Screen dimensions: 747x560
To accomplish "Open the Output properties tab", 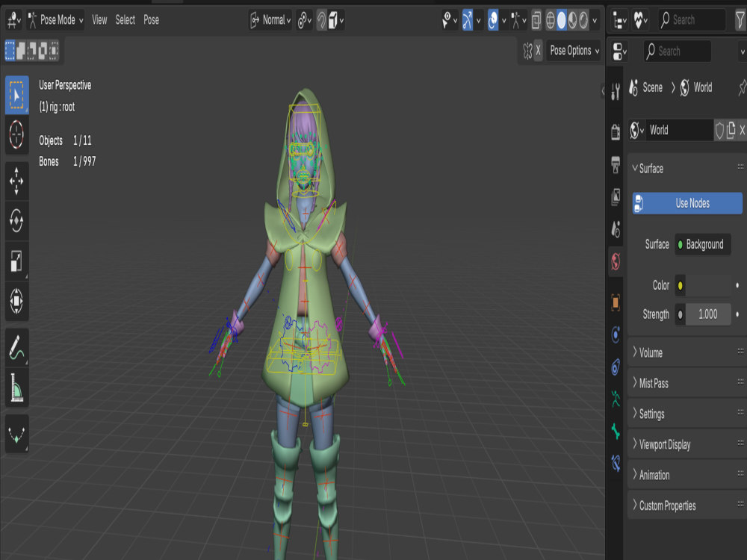I will 616,164.
